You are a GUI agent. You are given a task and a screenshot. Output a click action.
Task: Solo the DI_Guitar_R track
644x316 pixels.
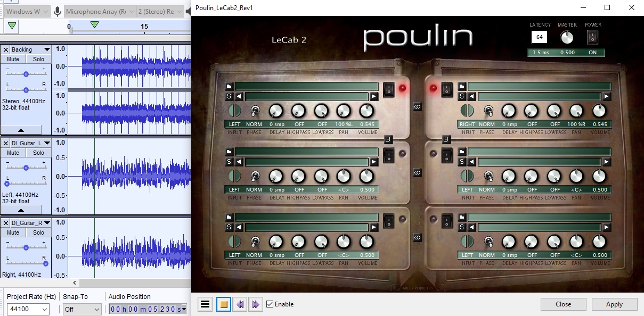(38, 232)
